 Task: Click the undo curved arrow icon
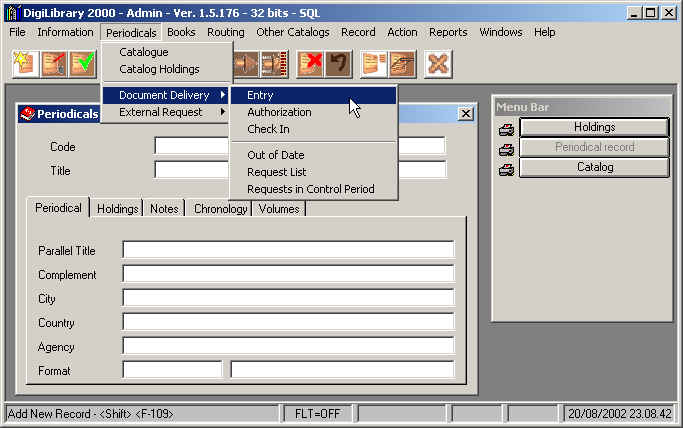click(x=338, y=64)
